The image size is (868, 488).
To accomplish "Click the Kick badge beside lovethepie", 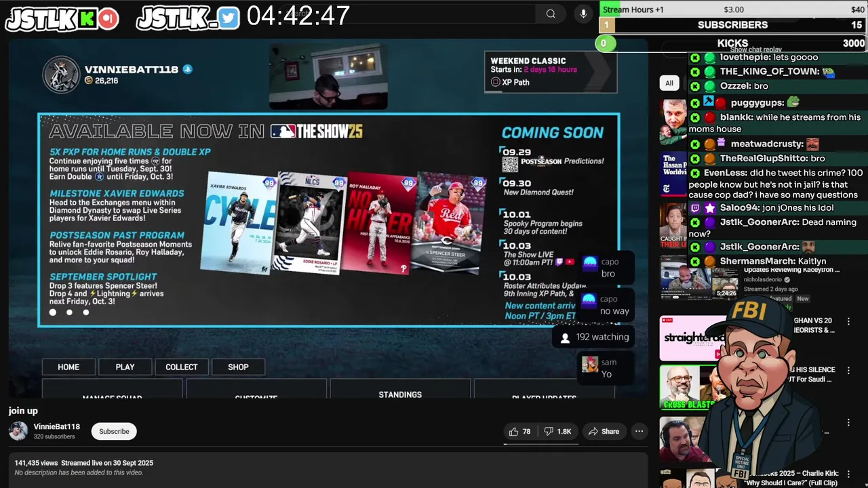I will pos(695,58).
